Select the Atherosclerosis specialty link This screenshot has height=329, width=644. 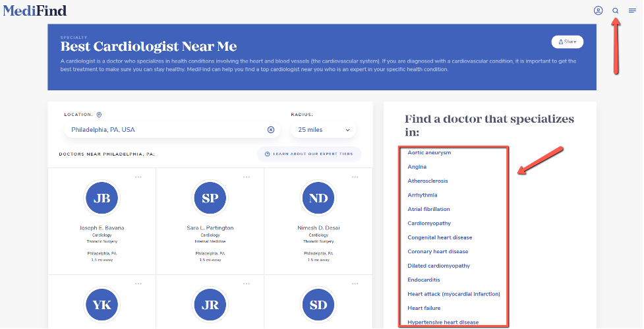point(428,181)
